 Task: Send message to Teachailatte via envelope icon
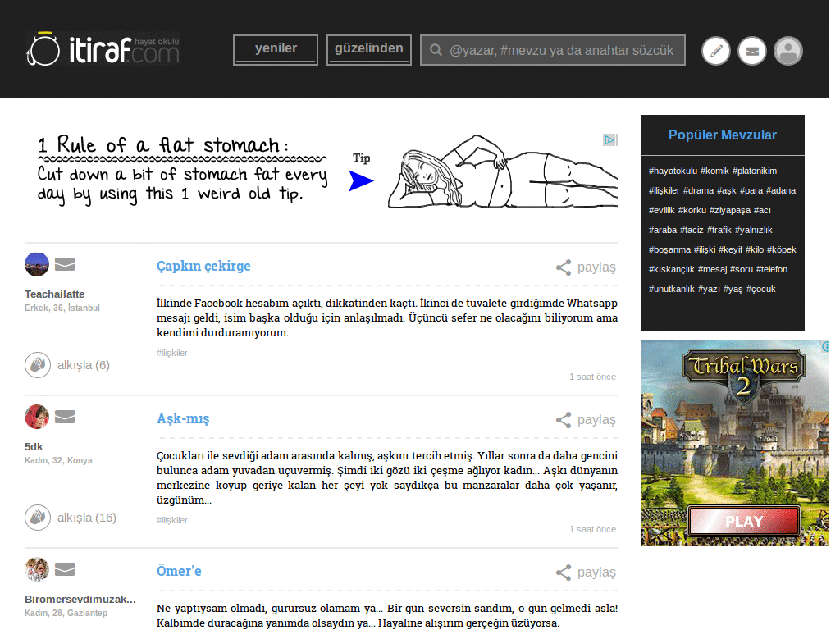(65, 264)
